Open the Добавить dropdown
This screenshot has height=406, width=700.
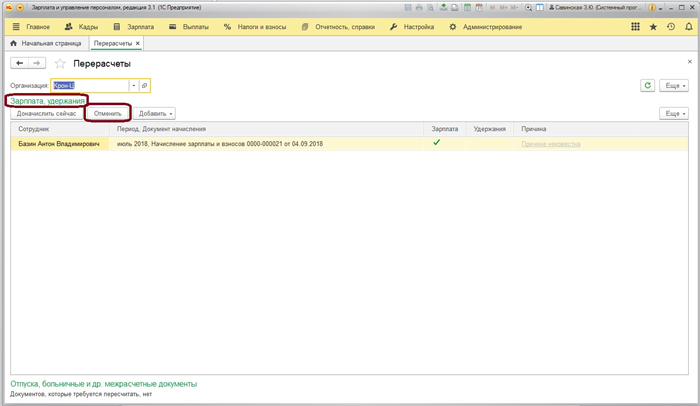pyautogui.click(x=154, y=113)
